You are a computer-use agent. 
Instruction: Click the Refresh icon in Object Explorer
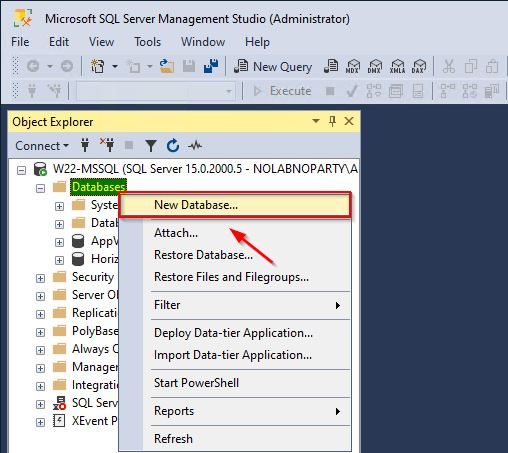(x=173, y=146)
